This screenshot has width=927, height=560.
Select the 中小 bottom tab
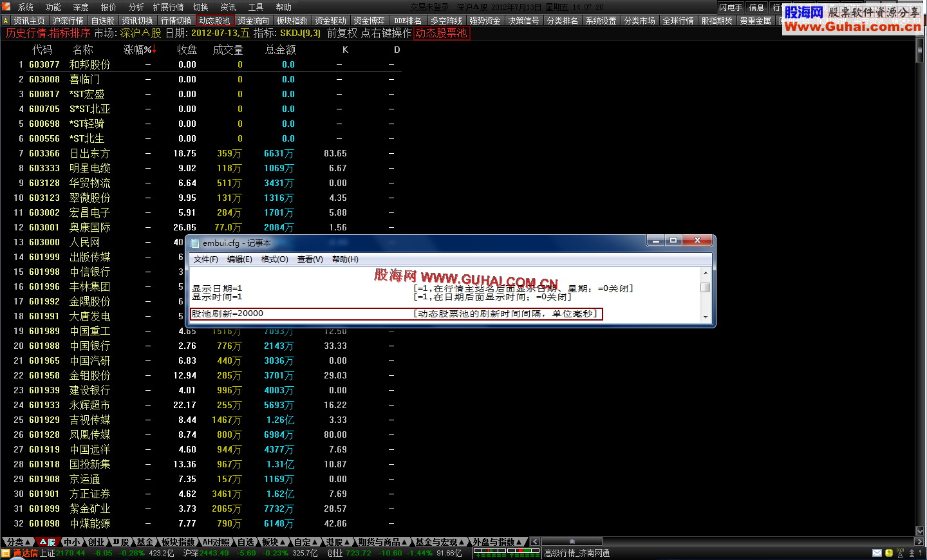click(72, 542)
